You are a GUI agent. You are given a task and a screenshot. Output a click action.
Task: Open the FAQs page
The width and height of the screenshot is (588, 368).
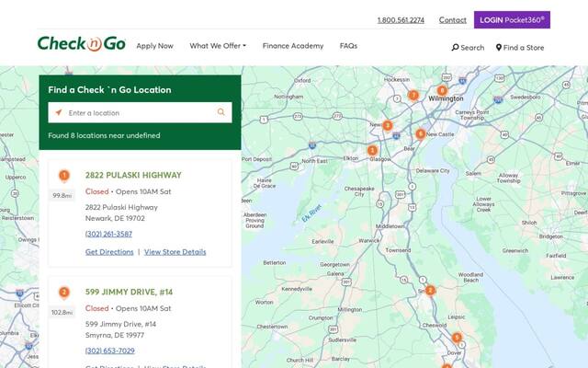click(x=348, y=46)
